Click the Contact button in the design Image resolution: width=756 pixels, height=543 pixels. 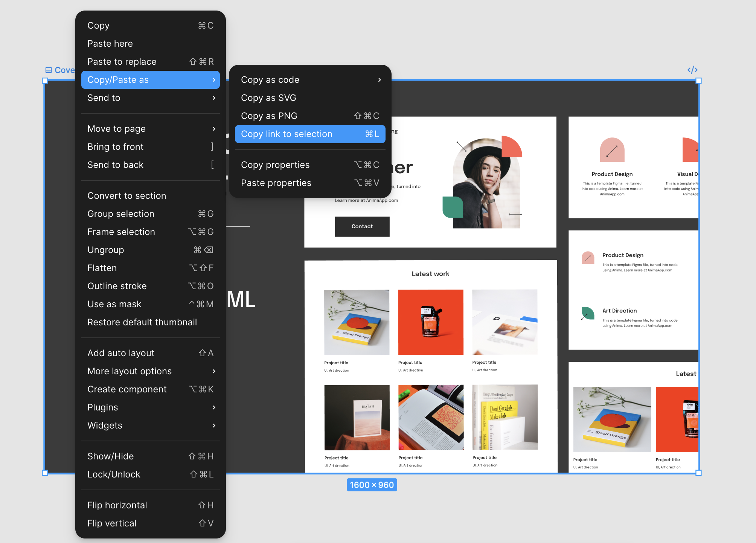(362, 226)
